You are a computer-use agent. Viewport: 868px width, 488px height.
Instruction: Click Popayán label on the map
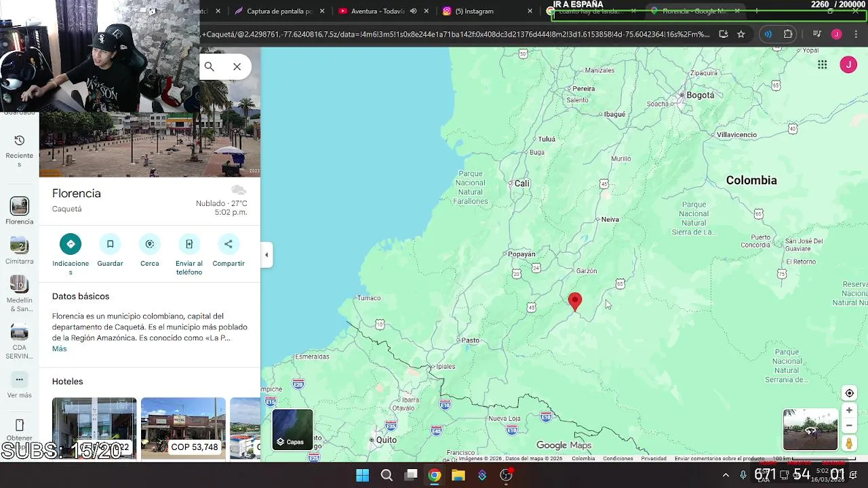tap(521, 254)
